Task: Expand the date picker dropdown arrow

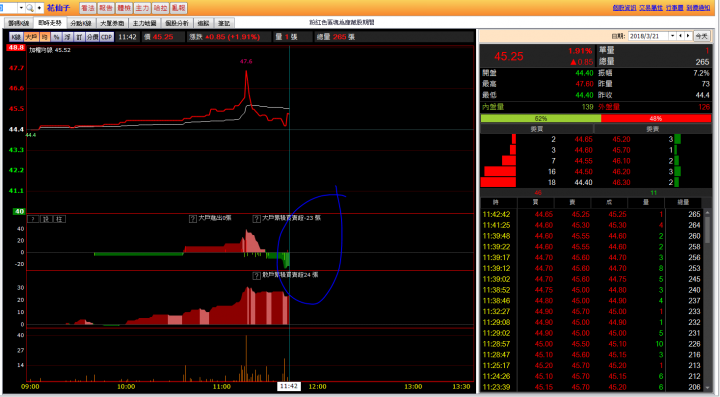Action: 672,36
